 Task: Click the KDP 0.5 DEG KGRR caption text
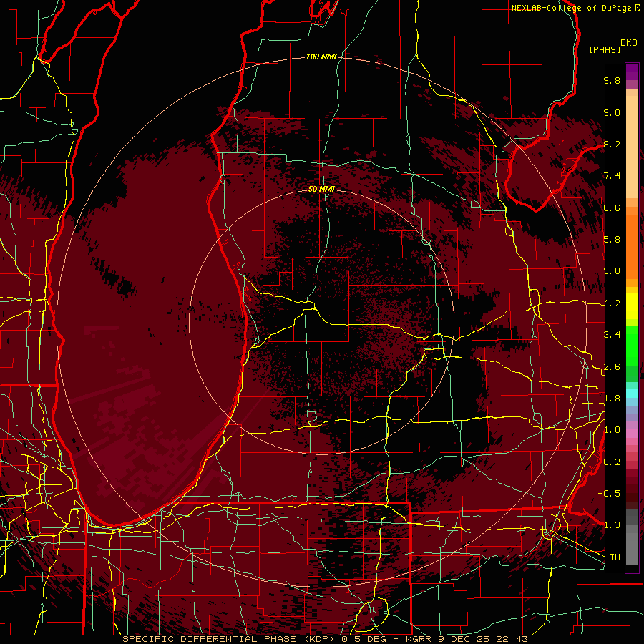tap(325, 639)
